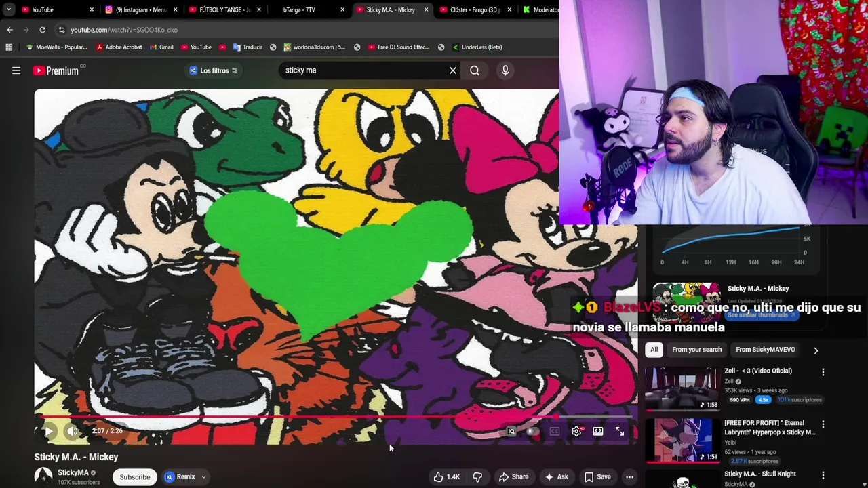Open the Free DJ Sound Effec bookmark
This screenshot has height=488, width=868.
399,47
